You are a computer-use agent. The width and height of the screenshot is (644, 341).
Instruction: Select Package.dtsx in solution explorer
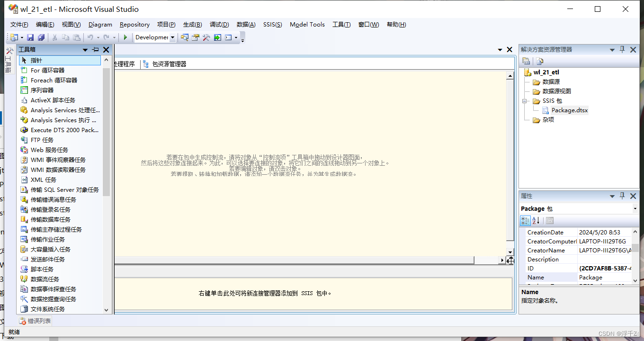569,110
